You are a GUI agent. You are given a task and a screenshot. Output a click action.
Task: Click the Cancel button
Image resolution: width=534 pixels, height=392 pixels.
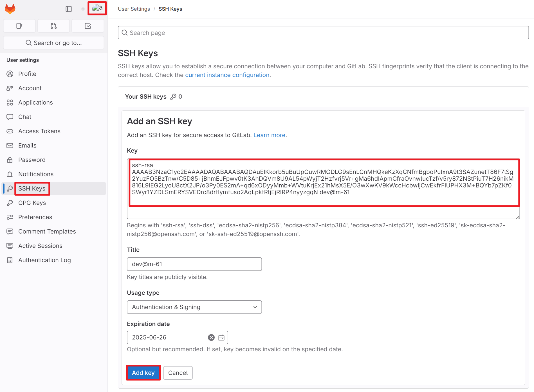click(178, 373)
